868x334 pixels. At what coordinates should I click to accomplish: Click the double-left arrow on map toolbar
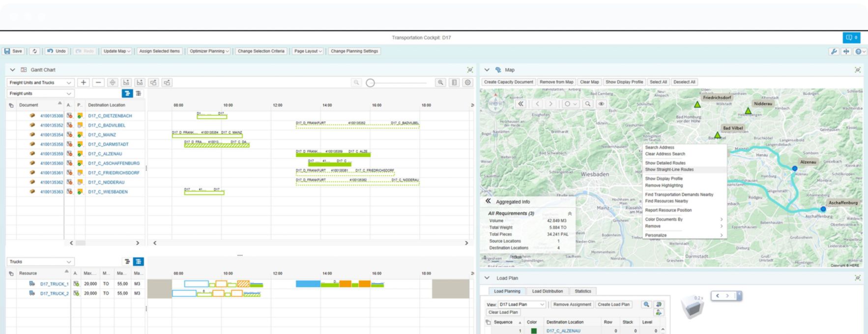click(521, 104)
